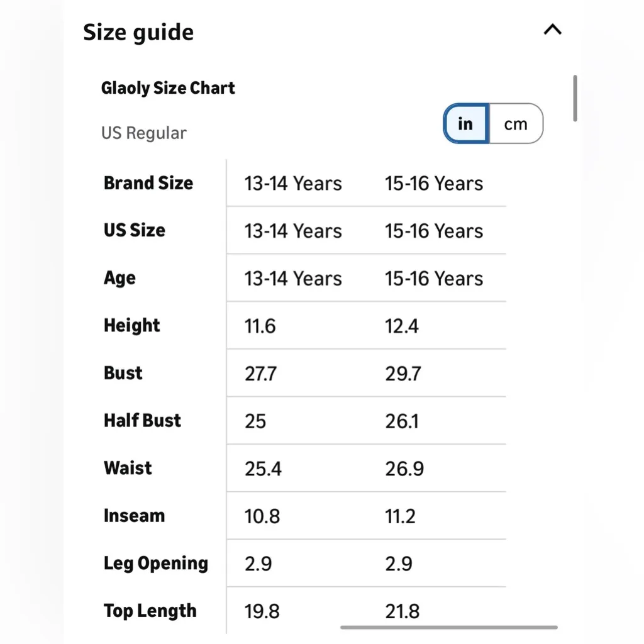Switch size units to cm
Viewport: 644px width, 644px height.
click(516, 124)
